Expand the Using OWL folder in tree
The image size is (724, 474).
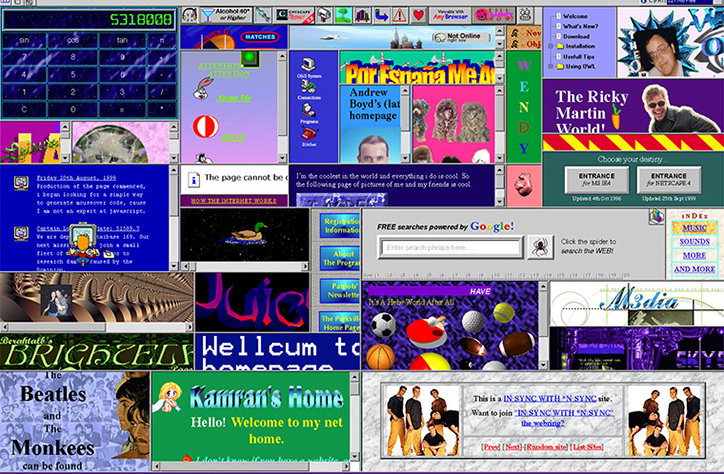pyautogui.click(x=550, y=66)
